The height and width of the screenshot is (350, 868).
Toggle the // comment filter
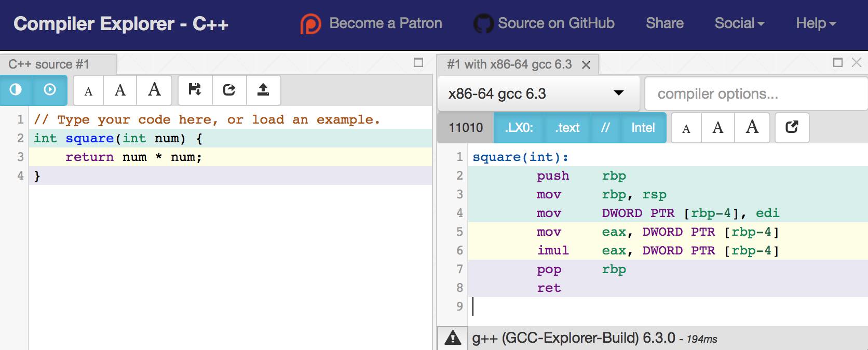[605, 128]
